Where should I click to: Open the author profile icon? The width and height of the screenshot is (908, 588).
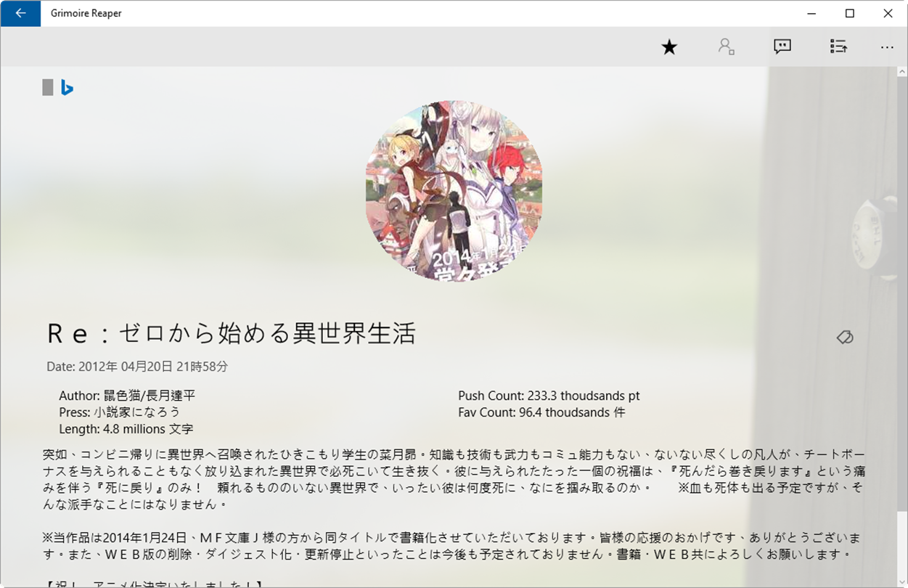(x=726, y=47)
